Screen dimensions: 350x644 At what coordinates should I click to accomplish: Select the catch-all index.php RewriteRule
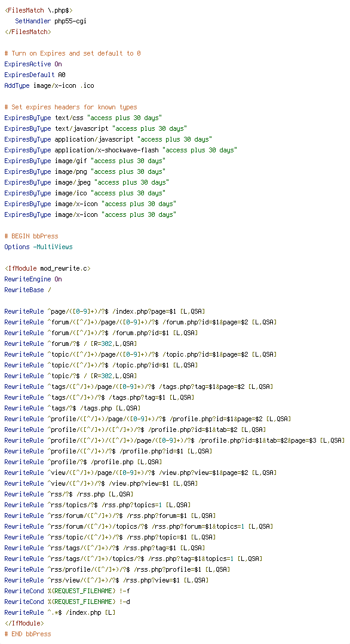60,612
